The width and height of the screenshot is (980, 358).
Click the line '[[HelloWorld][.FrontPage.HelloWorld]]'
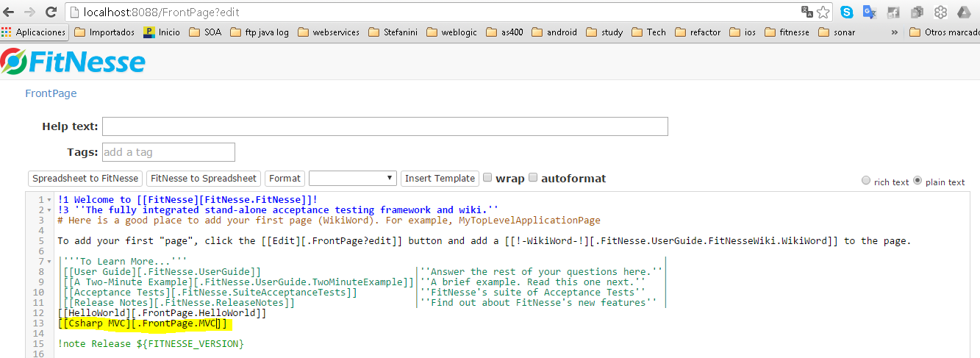point(162,313)
